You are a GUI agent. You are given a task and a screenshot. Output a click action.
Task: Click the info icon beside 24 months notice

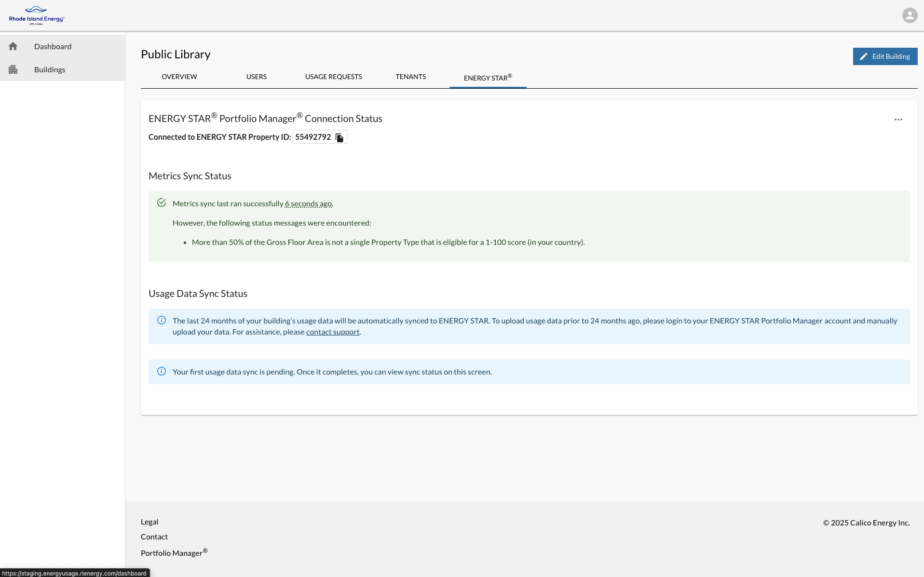162,320
